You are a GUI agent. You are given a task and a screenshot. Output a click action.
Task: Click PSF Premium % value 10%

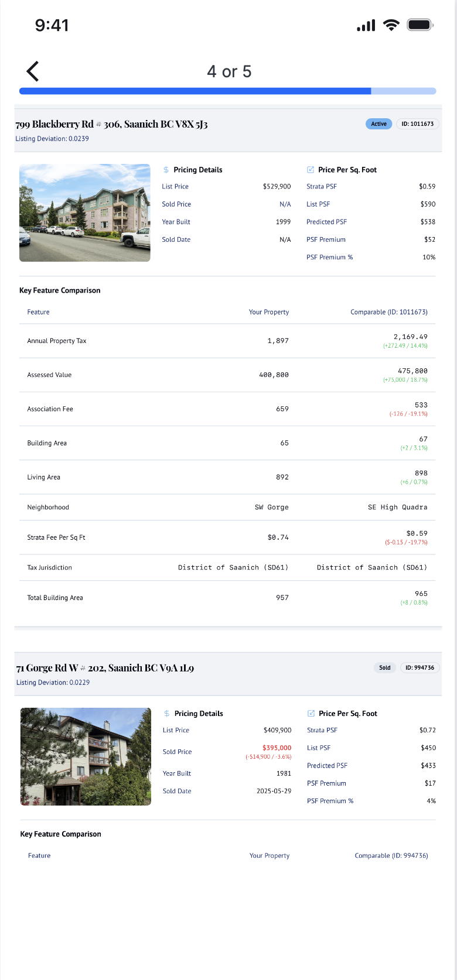429,257
